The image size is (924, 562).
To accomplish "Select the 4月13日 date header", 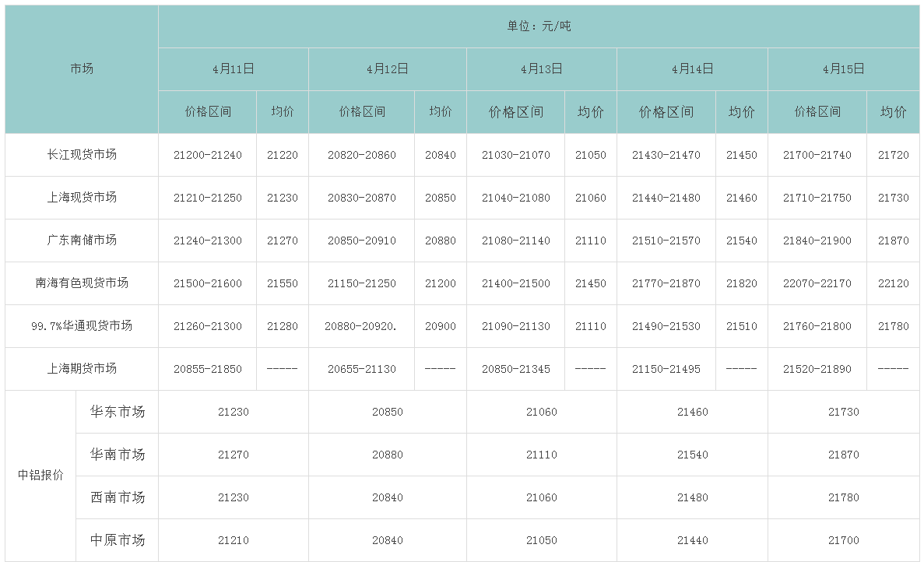I will pos(542,69).
